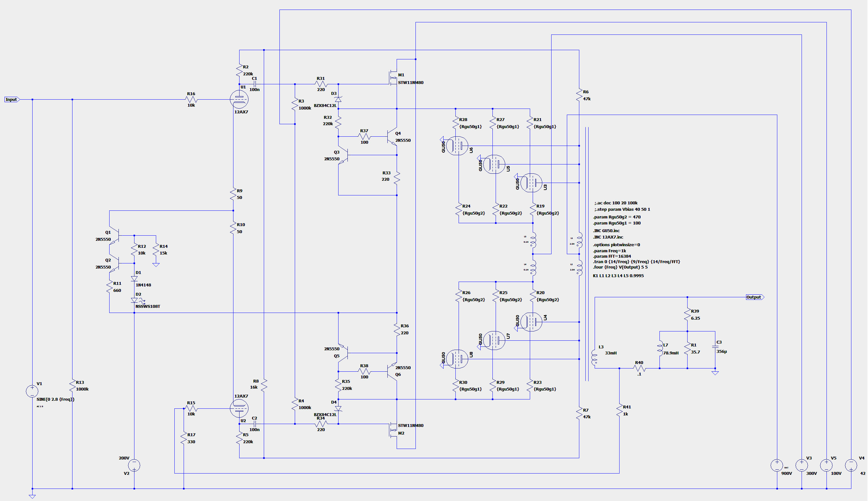Select the M1 STW11NM80 MOSFET symbol
The height and width of the screenshot is (501, 868).
[x=393, y=78]
